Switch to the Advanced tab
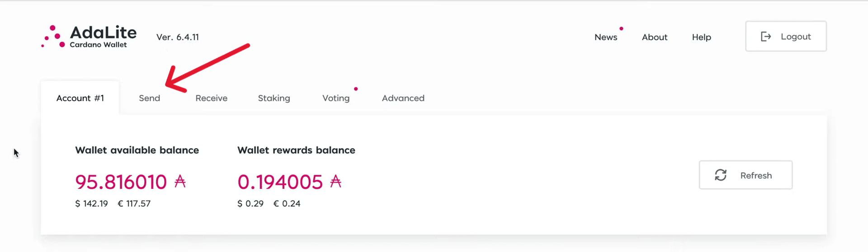Screen dimensions: 868x252 click(403, 98)
